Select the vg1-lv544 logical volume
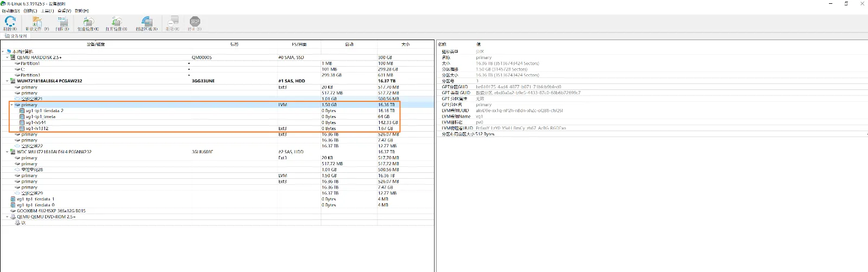The height and width of the screenshot is (272, 868). 36,122
